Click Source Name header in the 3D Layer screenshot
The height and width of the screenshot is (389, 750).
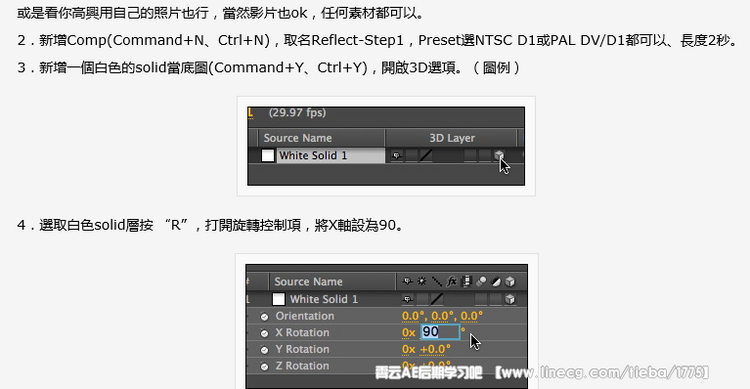click(298, 138)
